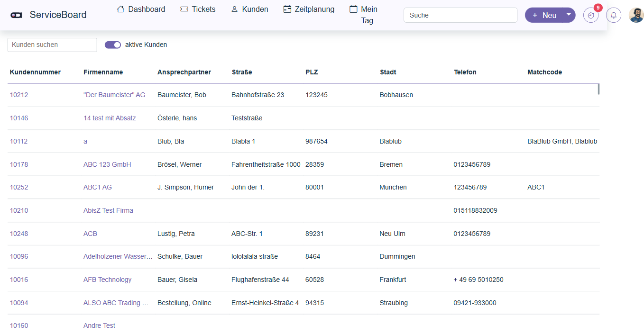Screen dimensions: 644x334
Task: Toggle the aktive Kunden switch
Action: click(113, 45)
